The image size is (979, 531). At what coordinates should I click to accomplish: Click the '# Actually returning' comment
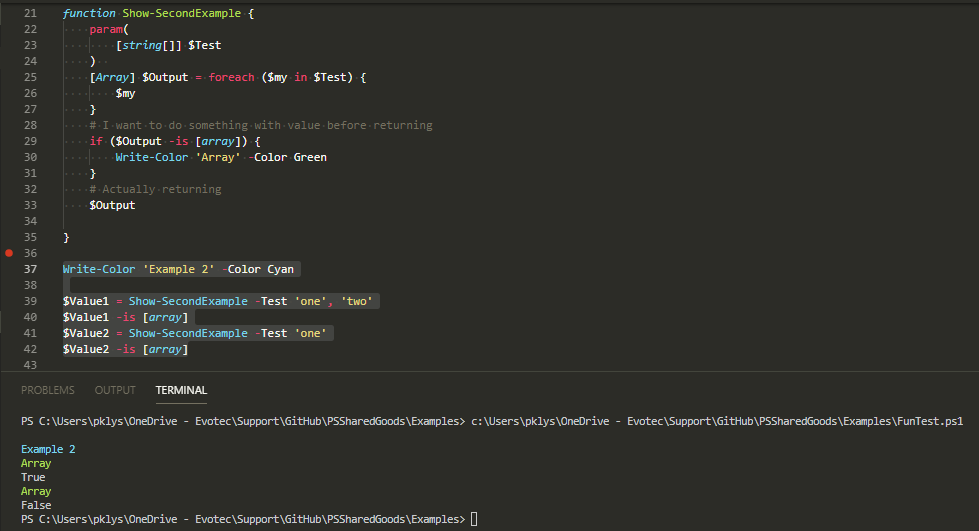(x=155, y=190)
